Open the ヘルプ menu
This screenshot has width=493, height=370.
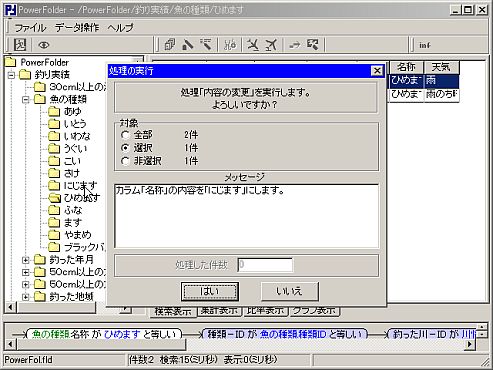120,27
